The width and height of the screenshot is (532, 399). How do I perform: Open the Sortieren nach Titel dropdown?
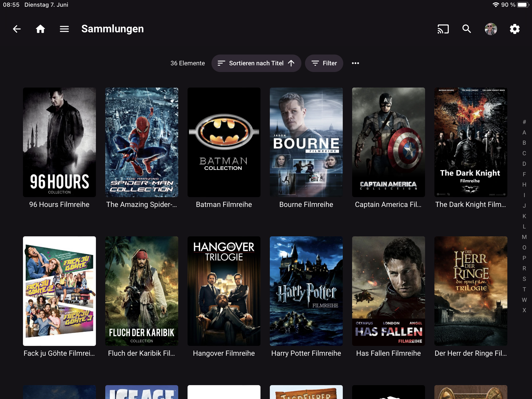[x=256, y=63]
